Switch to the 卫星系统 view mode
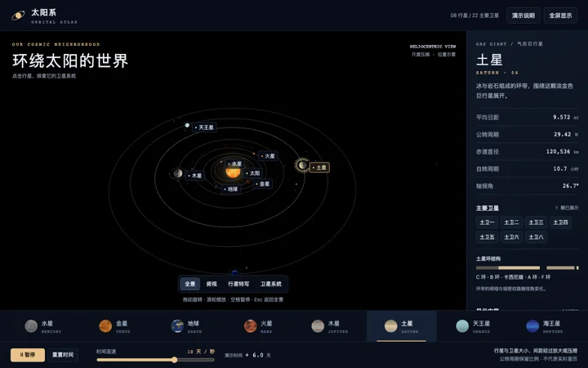588x368 pixels. (271, 284)
